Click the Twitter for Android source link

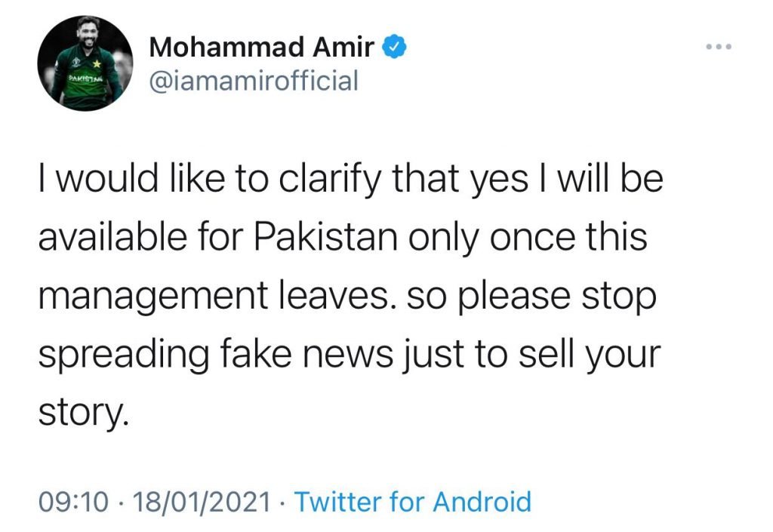click(412, 501)
